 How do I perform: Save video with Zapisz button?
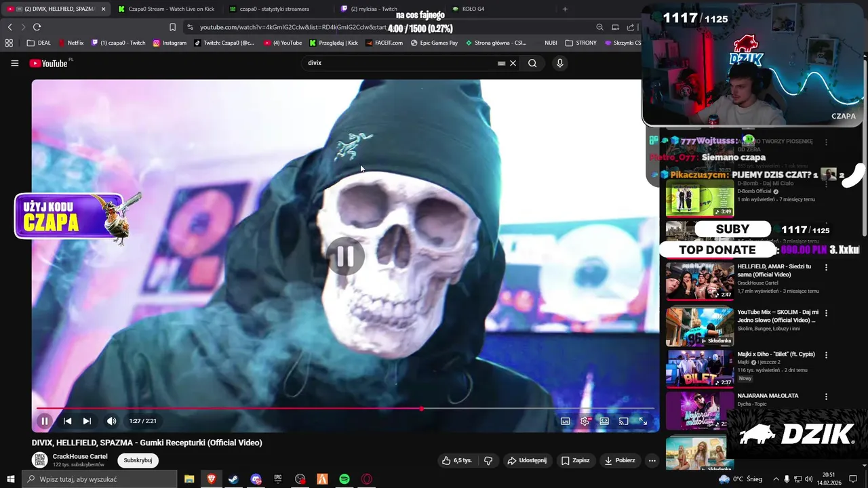(575, 460)
